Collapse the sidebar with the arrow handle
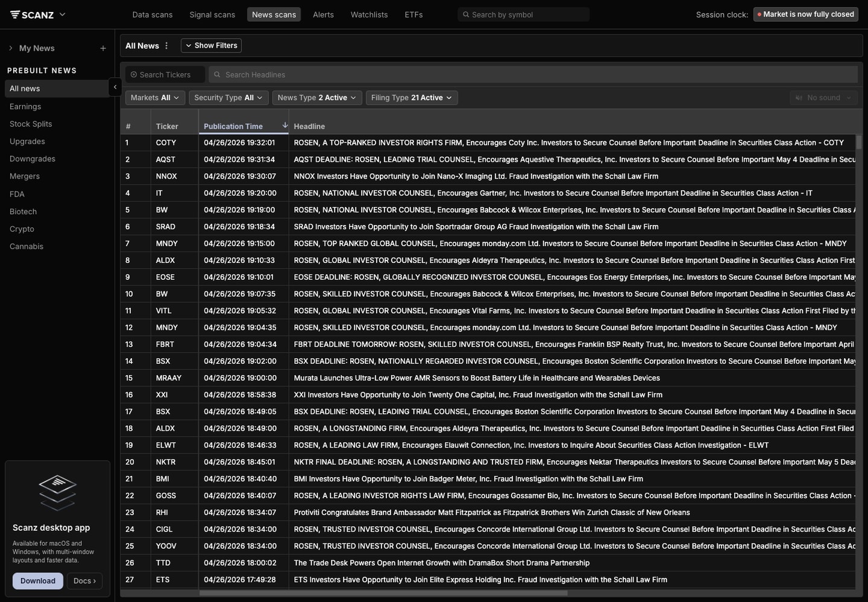 (115, 87)
